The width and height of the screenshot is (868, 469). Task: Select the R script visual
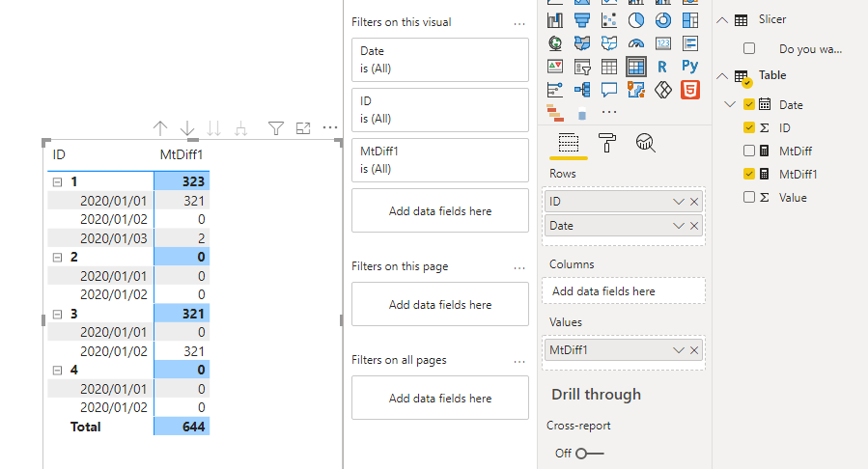tap(662, 67)
